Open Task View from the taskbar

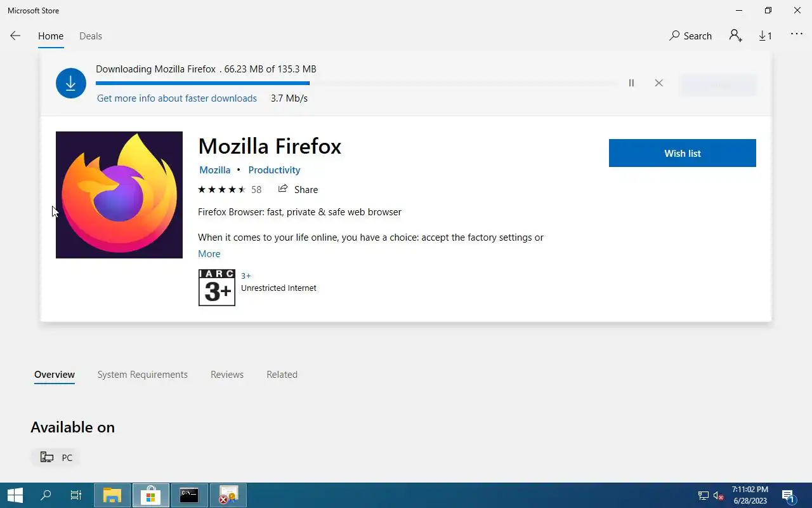[76, 495]
